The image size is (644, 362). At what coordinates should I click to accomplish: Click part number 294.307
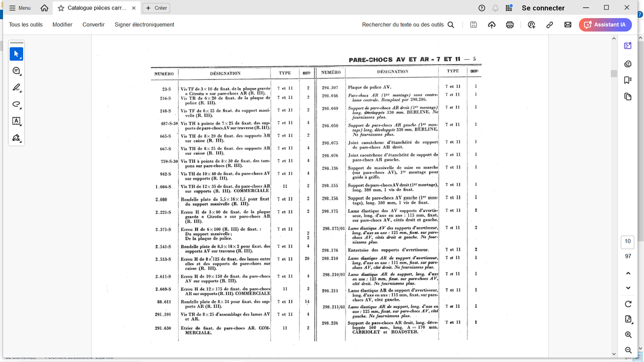[330, 87]
